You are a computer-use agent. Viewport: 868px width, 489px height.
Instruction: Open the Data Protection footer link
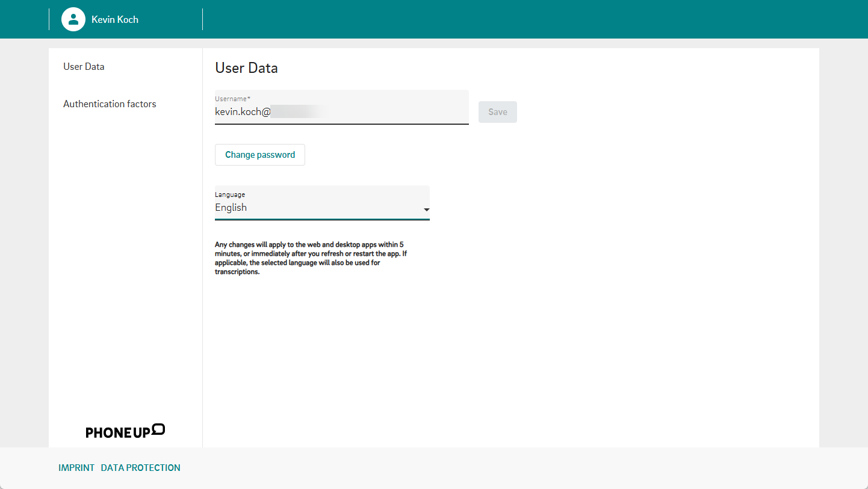pos(140,468)
